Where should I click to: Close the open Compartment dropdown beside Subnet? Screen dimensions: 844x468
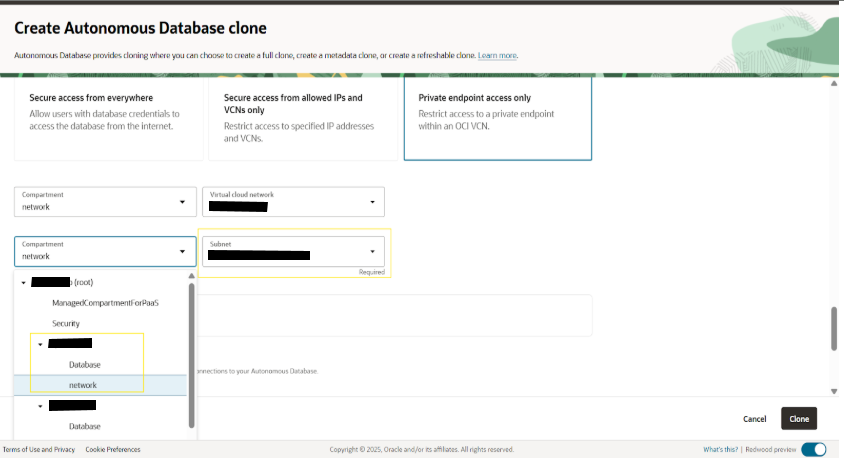coord(106,252)
